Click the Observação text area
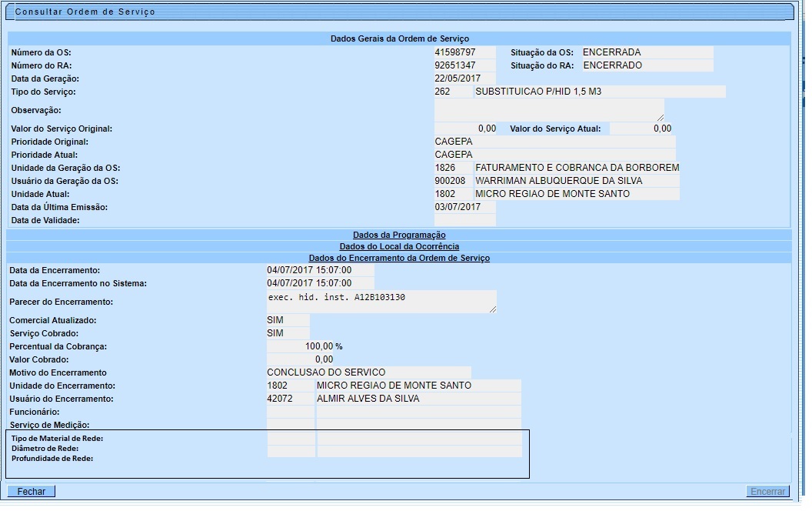 tap(548, 110)
